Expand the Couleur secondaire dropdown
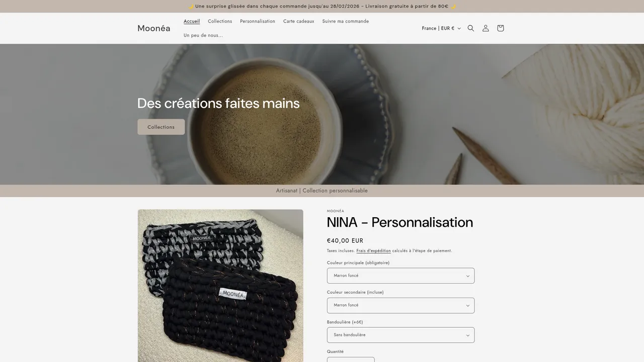 pos(400,305)
